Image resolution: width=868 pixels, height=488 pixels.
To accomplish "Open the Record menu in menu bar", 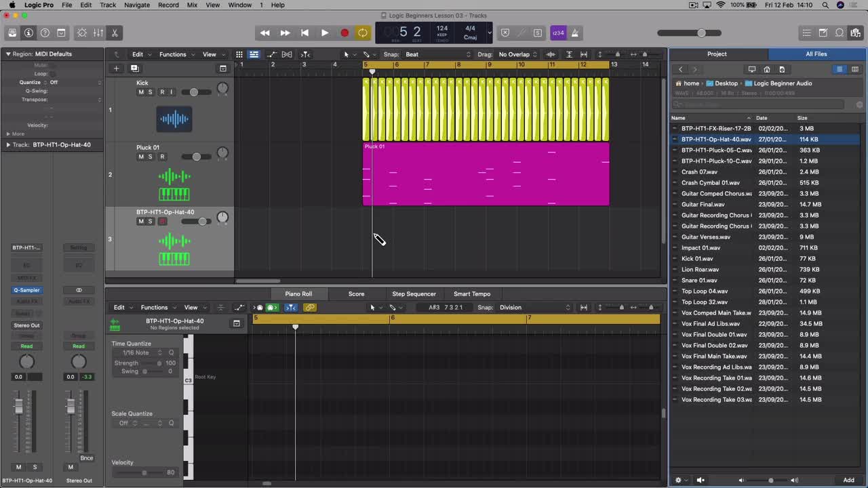I will click(168, 5).
